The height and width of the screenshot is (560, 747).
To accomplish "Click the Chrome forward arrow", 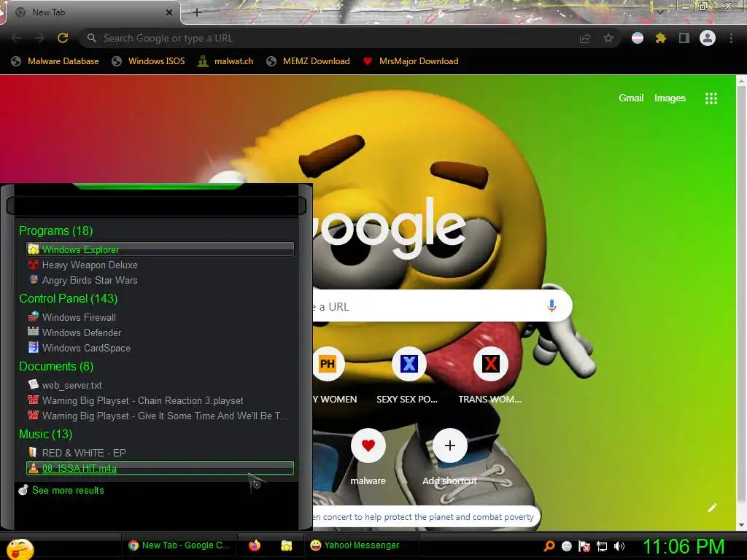I will pos(39,38).
